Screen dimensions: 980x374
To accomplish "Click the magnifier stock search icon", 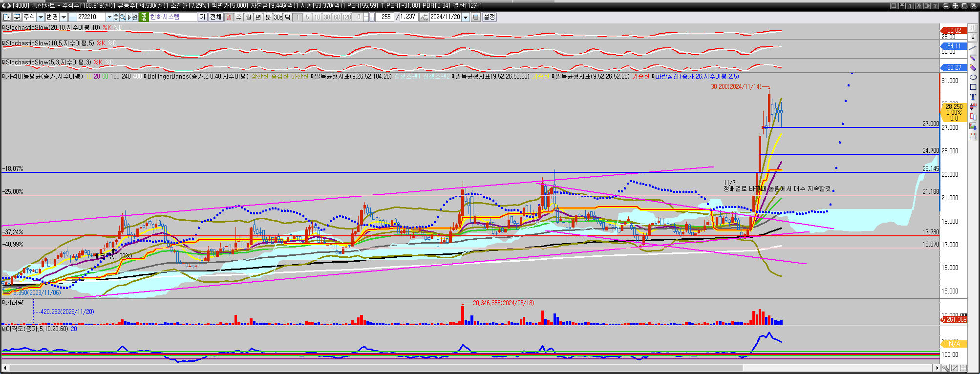I will pos(123,17).
